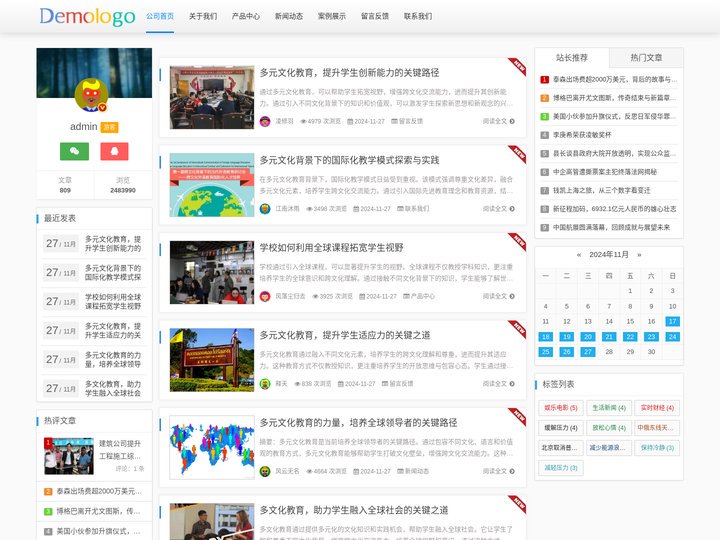Open hot comment item 美国小伙参加升旗仪式 in left sidebar
This screenshot has height=540, width=720.
coord(99,531)
